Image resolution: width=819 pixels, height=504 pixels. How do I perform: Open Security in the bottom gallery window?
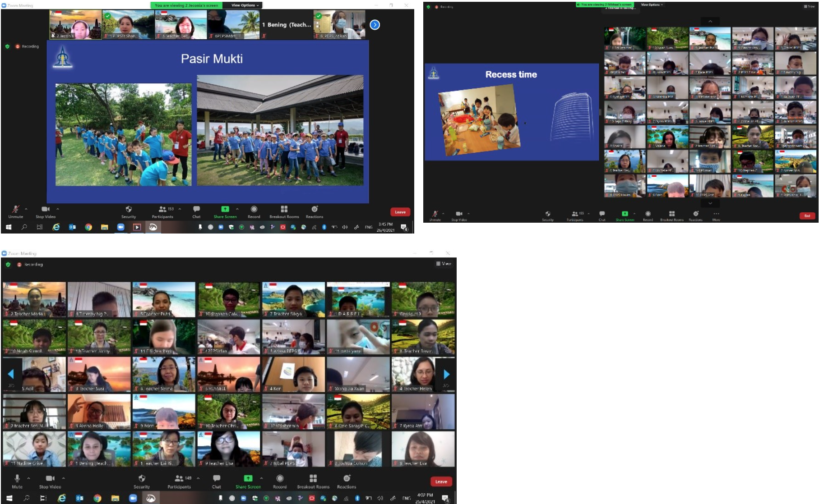[x=142, y=481]
